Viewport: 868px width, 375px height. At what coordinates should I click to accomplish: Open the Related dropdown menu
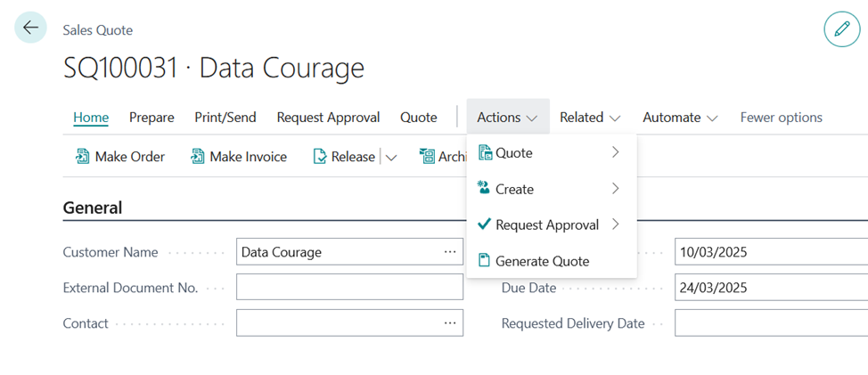[x=590, y=118]
